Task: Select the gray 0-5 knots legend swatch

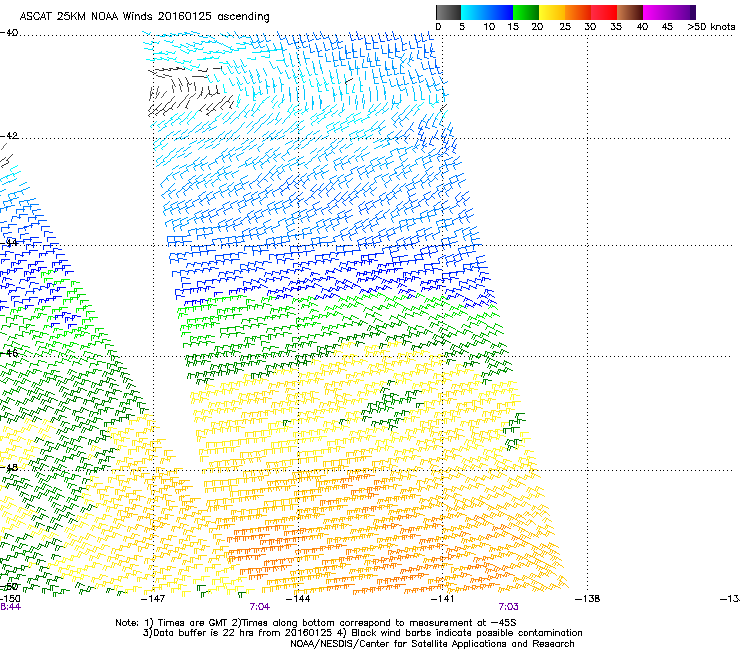Action: pyautogui.click(x=448, y=12)
